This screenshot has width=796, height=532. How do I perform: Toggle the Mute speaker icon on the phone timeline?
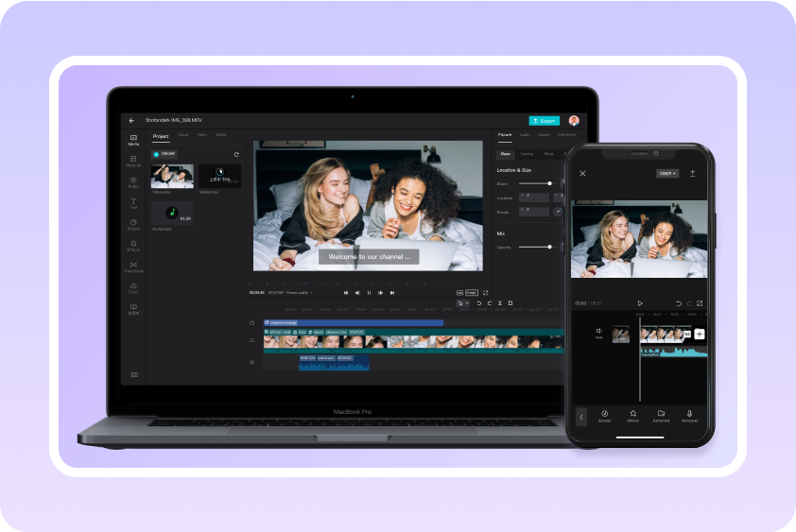[x=598, y=333]
